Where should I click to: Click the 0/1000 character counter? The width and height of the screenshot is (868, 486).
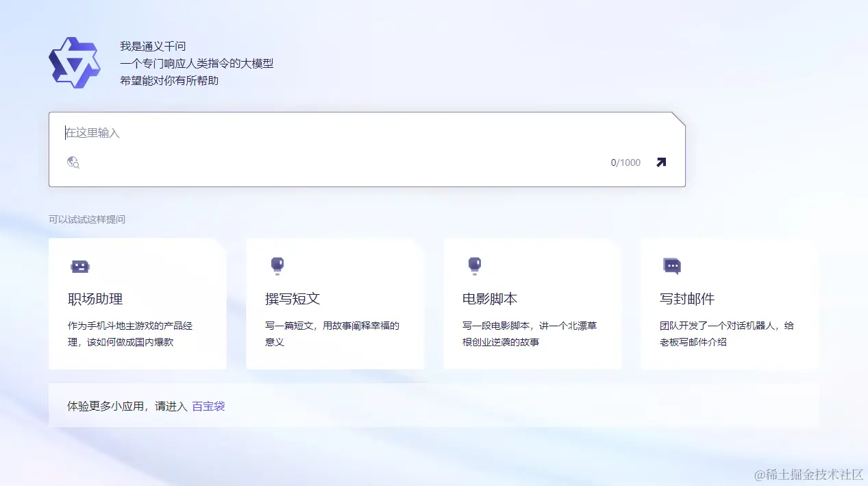(x=624, y=162)
